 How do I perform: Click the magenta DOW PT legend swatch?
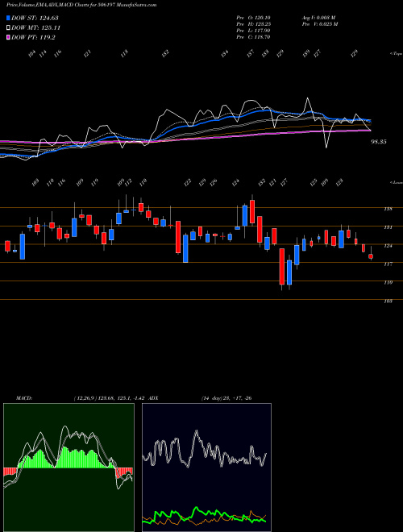point(8,38)
